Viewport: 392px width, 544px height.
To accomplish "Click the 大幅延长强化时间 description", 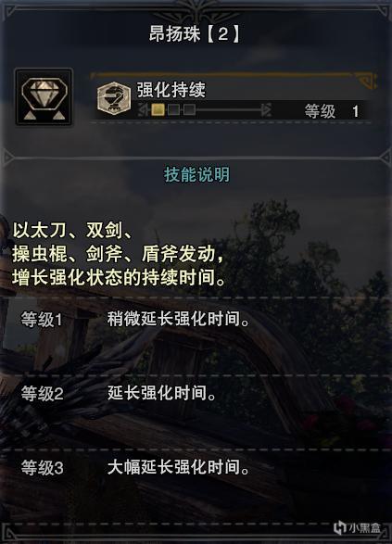I will pos(178,467).
